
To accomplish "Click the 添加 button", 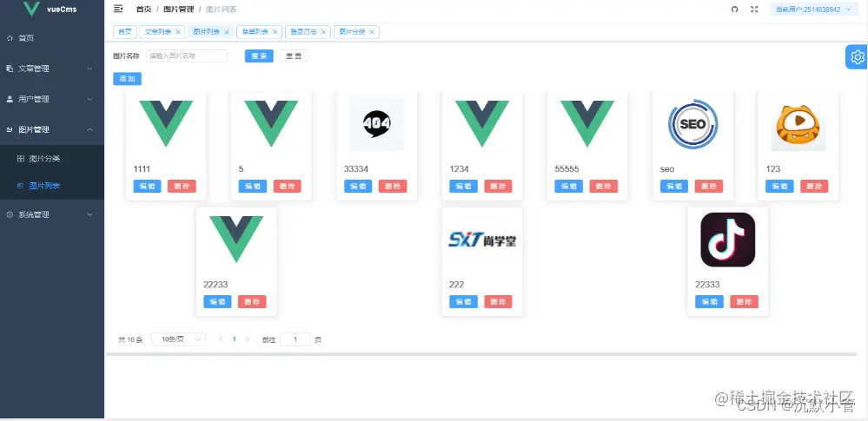I will click(128, 78).
